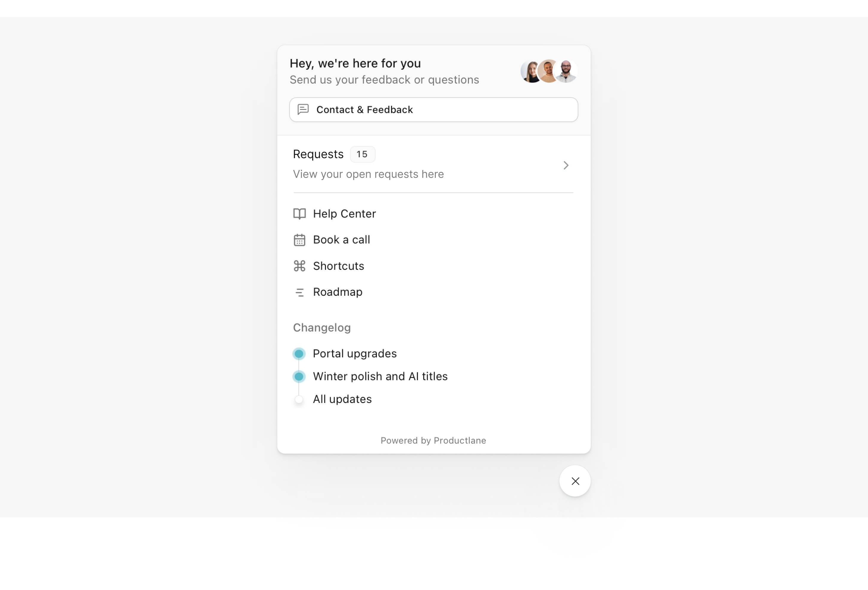This screenshot has height=590, width=868.
Task: Open the Portal upgrades changelog entry
Action: [x=355, y=354]
